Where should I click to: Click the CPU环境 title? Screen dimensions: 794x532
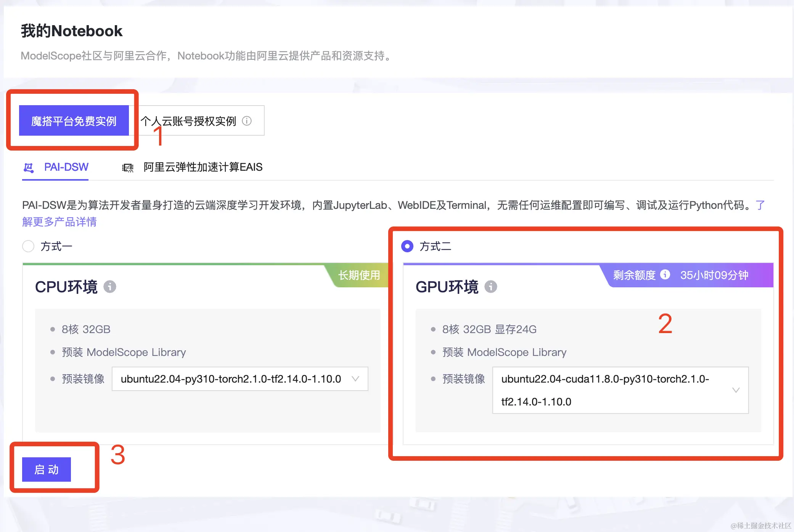(x=66, y=287)
